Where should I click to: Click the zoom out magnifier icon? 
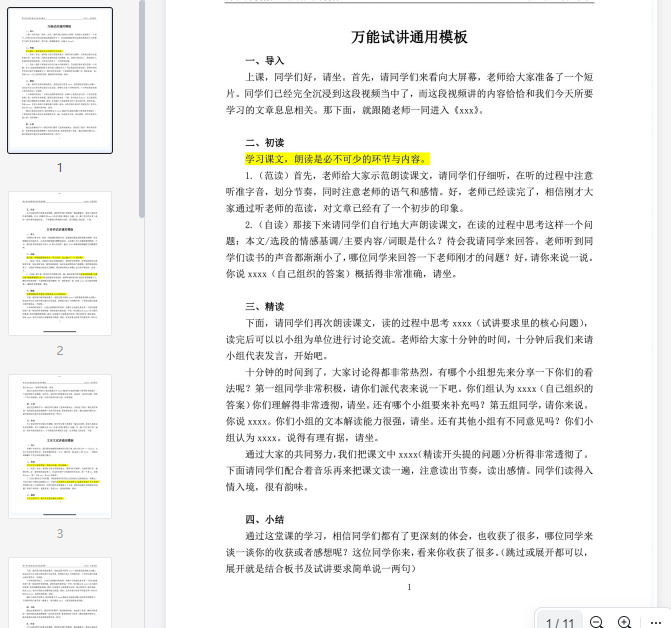pos(597,622)
